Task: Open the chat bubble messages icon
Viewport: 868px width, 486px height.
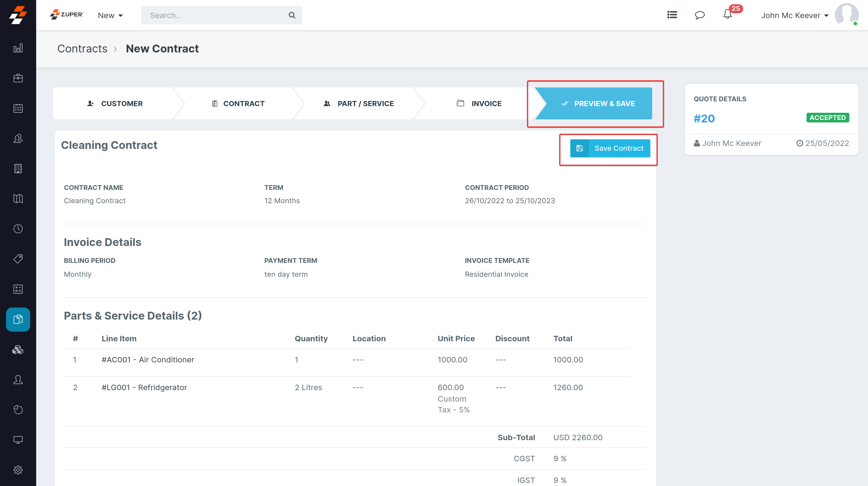Action: point(700,15)
